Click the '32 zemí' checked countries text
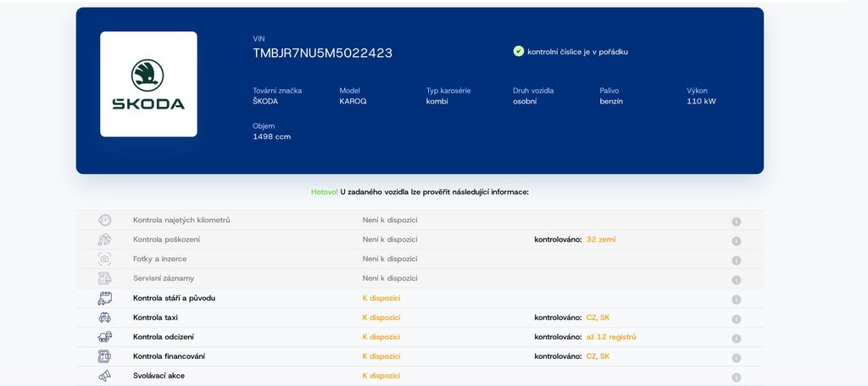 tap(601, 239)
